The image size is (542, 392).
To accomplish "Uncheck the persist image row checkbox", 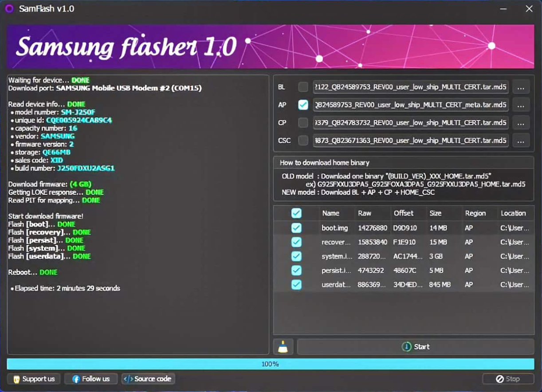I will click(296, 270).
